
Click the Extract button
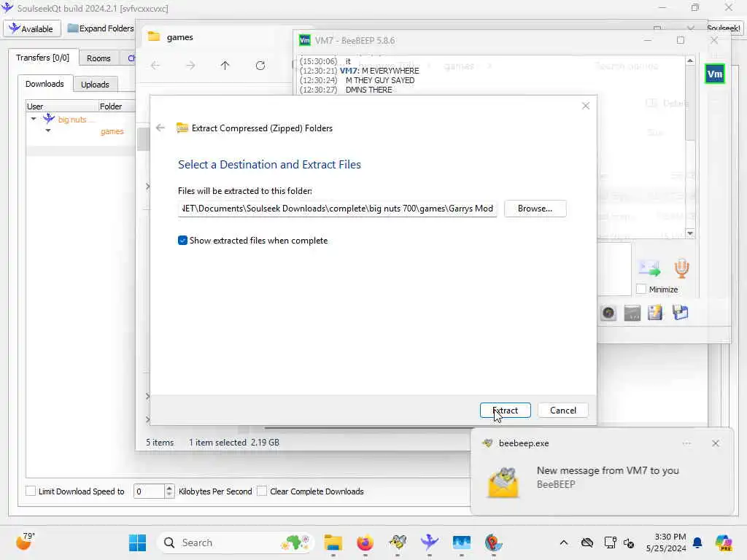tap(505, 410)
